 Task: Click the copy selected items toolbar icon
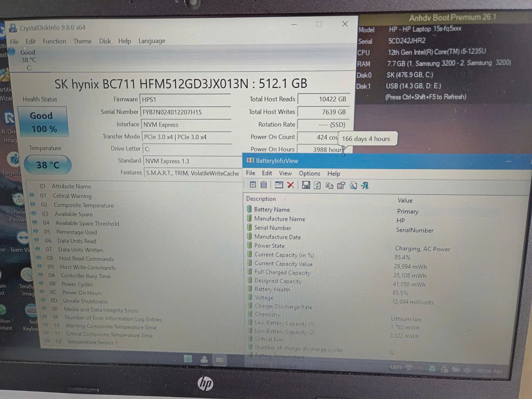point(329,185)
